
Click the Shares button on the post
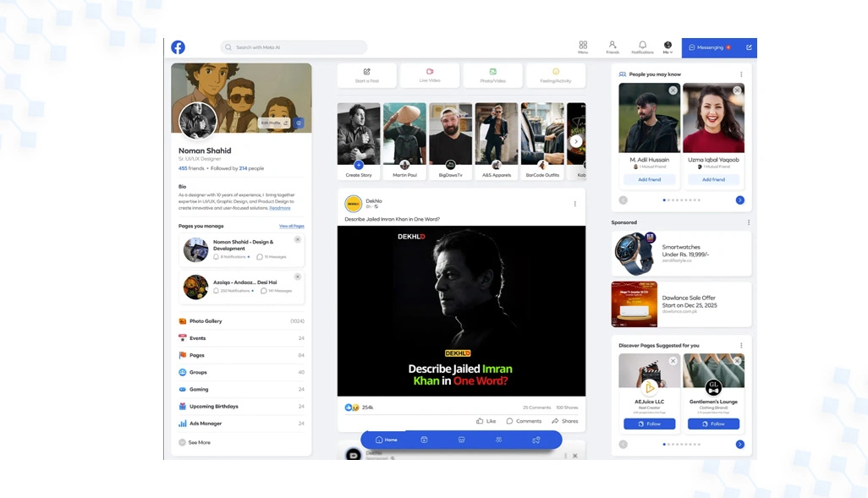coord(564,421)
